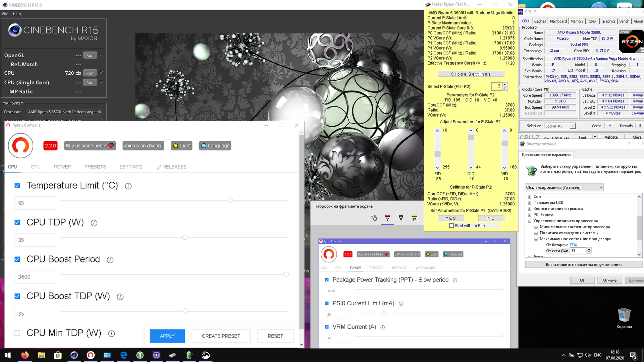Viewport: 644px width, 362px height.
Task: Switch to CPU-Z via purple chip taskbar icon
Action: [x=156, y=355]
